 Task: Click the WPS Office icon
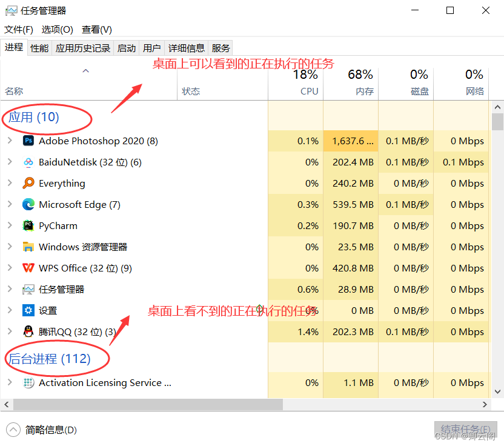28,268
